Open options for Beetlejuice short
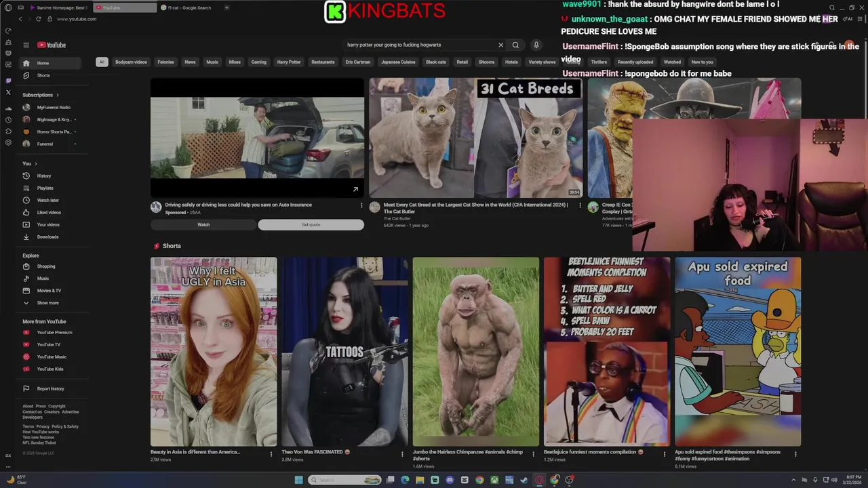Image resolution: width=868 pixels, height=488 pixels. tap(665, 454)
